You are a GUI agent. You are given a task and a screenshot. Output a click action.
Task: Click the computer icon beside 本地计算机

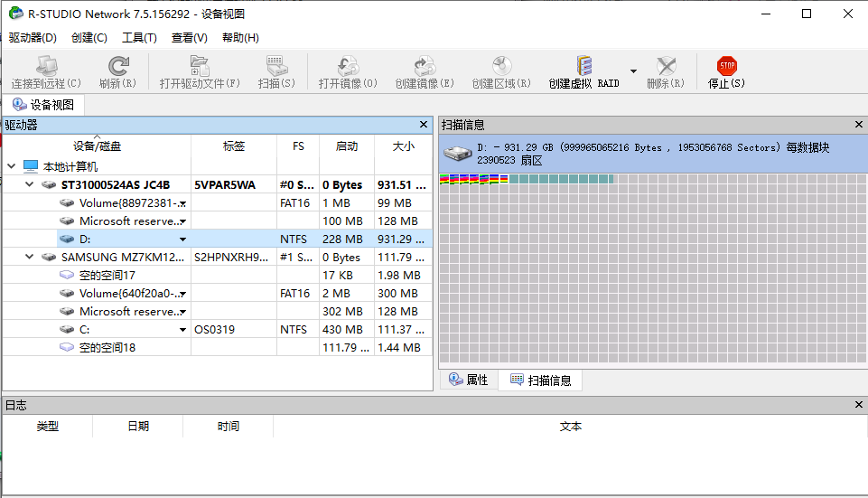click(x=31, y=166)
